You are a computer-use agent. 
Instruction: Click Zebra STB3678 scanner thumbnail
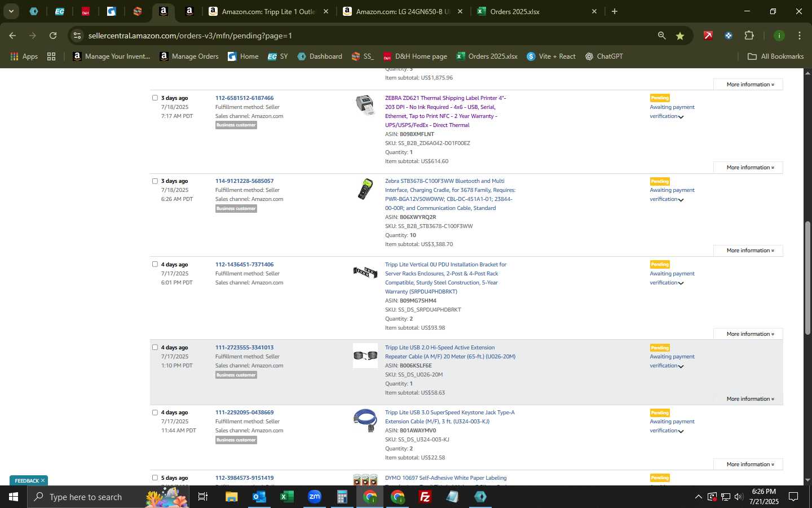tap(365, 189)
